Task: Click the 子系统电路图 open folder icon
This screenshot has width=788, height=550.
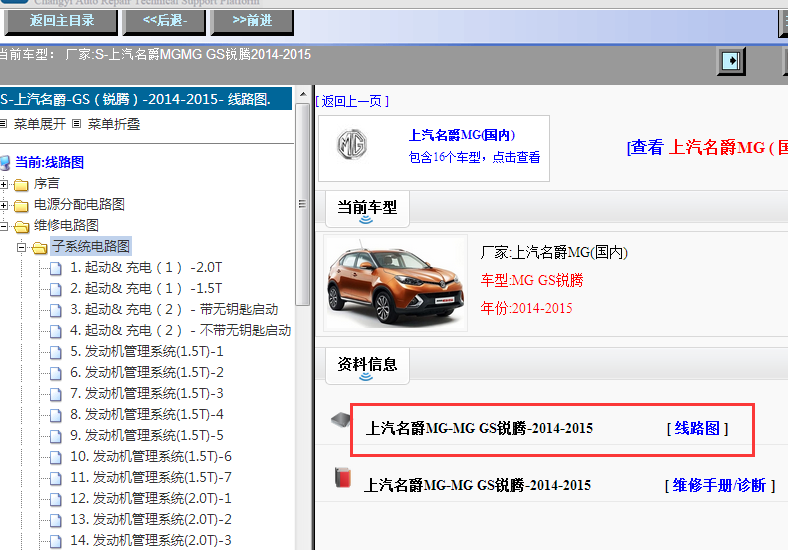Action: [x=40, y=247]
